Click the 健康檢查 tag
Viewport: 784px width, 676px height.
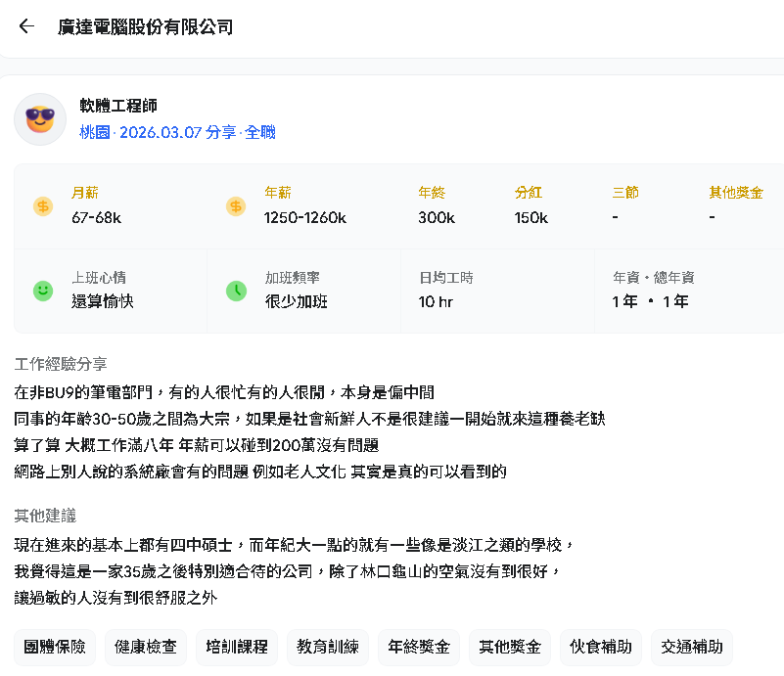146,647
